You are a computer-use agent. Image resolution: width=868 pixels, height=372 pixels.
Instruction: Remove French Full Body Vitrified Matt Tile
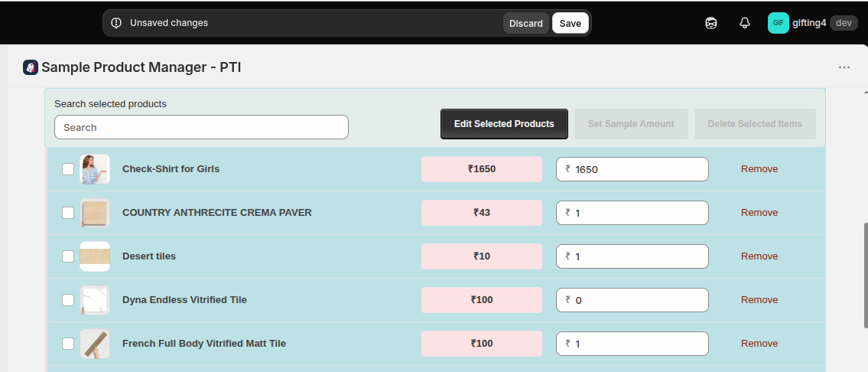(x=759, y=344)
